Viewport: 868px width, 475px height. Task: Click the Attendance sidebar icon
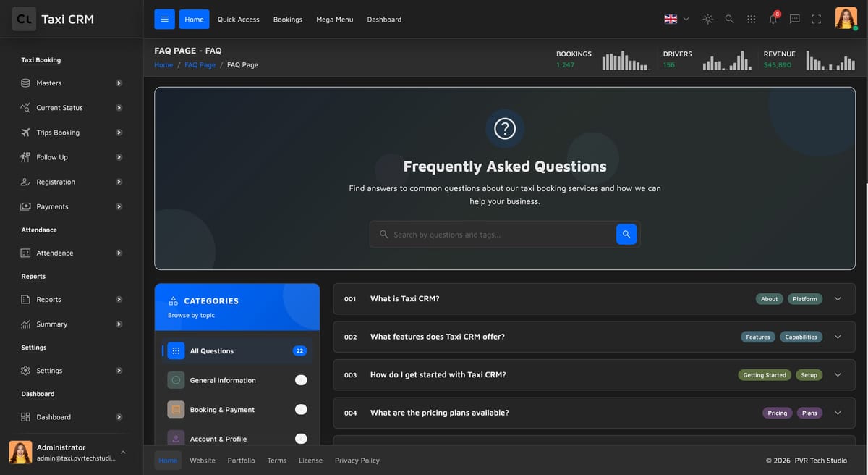25,253
